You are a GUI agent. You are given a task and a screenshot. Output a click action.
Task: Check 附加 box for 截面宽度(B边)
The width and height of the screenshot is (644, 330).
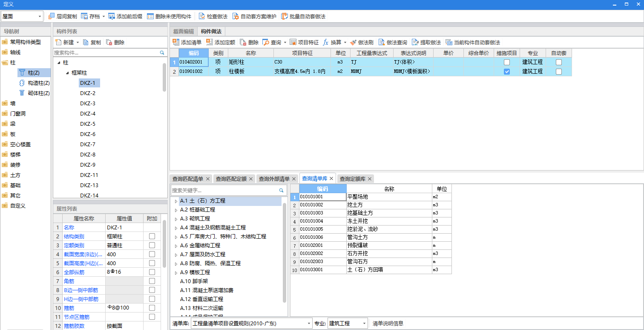tap(152, 254)
